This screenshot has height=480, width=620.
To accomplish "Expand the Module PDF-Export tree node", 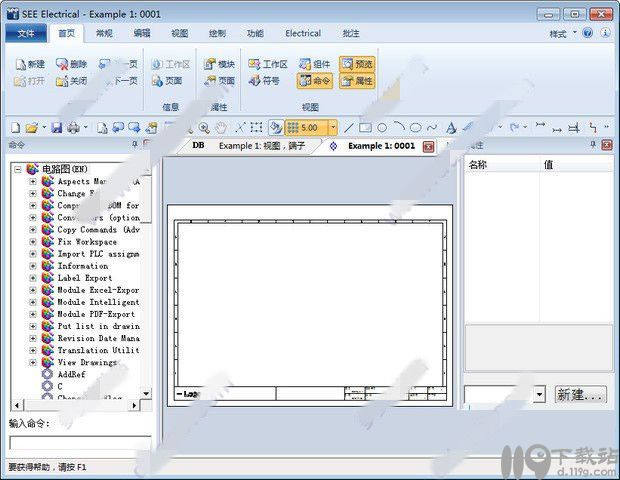I will click(x=33, y=314).
